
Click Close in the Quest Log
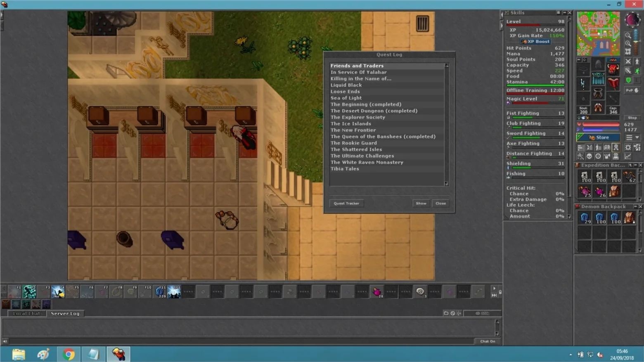click(x=440, y=203)
